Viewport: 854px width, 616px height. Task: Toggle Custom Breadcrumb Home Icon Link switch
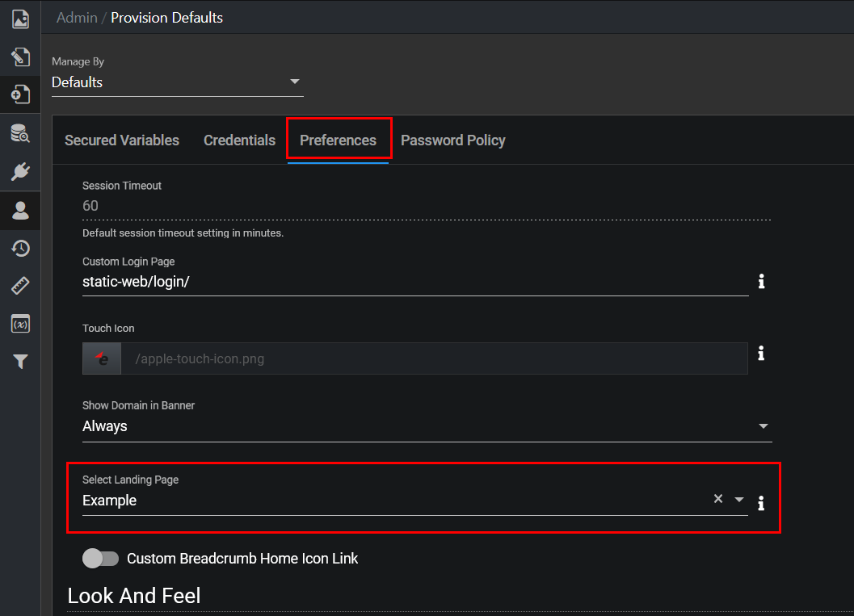point(100,559)
